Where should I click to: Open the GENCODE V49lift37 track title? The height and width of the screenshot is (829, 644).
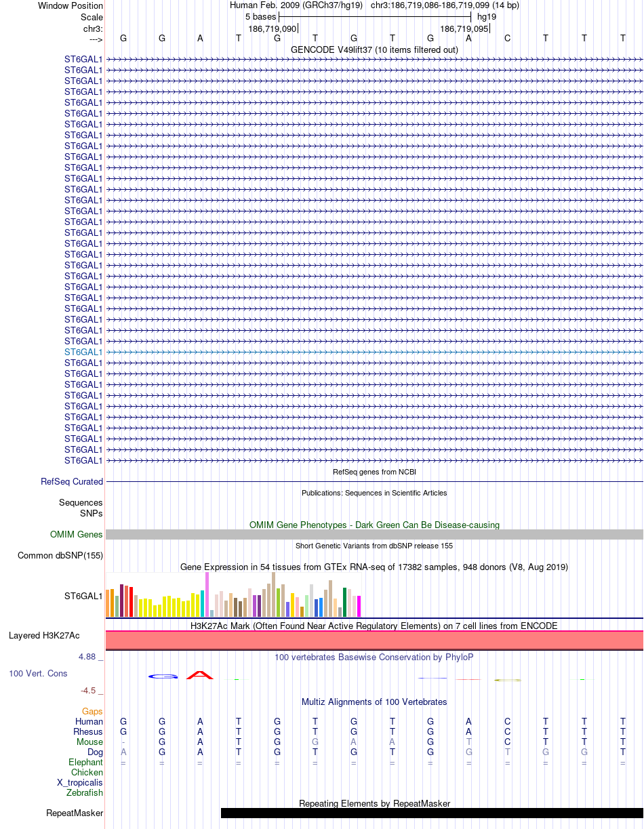pos(374,49)
